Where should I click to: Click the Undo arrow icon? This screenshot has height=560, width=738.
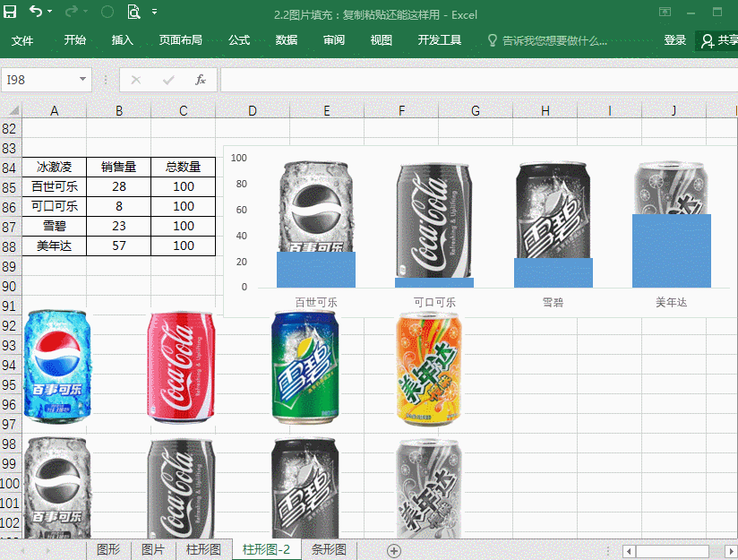(x=35, y=11)
